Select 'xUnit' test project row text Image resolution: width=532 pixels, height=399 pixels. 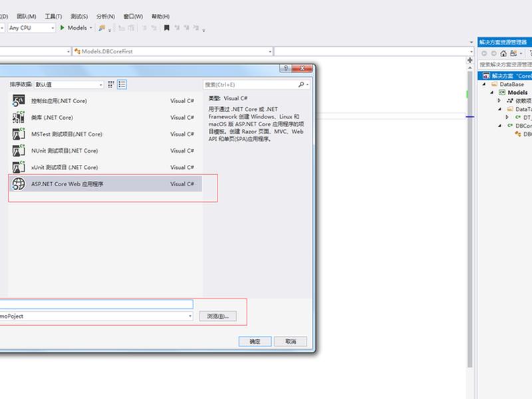pos(65,168)
